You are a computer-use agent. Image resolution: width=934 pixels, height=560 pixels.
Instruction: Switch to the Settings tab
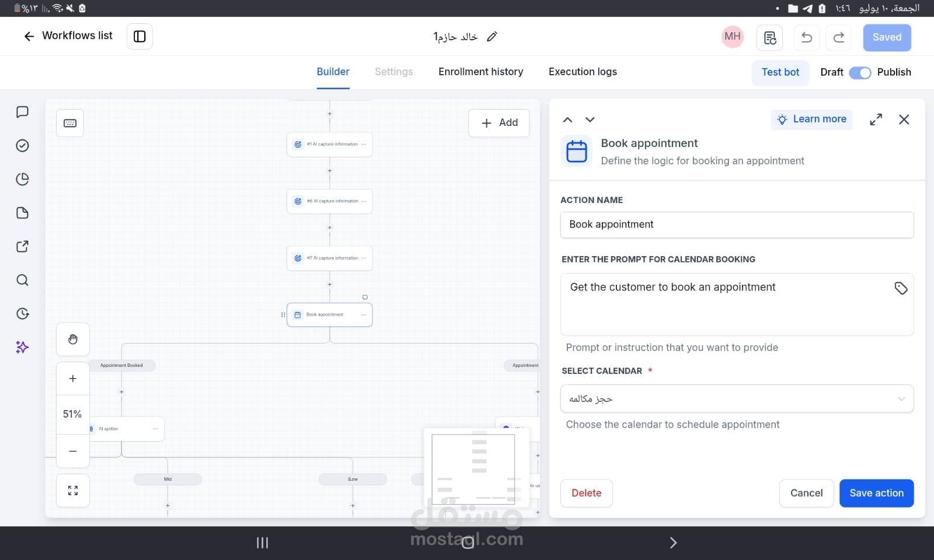coord(393,72)
